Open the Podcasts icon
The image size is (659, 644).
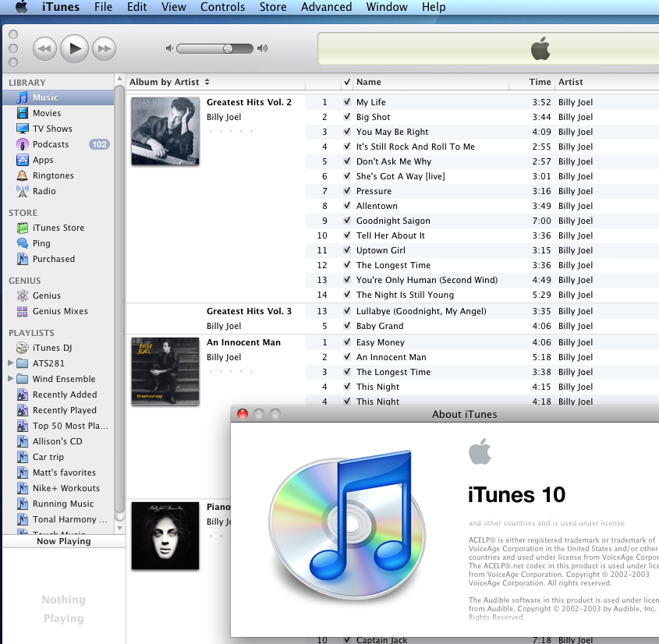coord(23,144)
